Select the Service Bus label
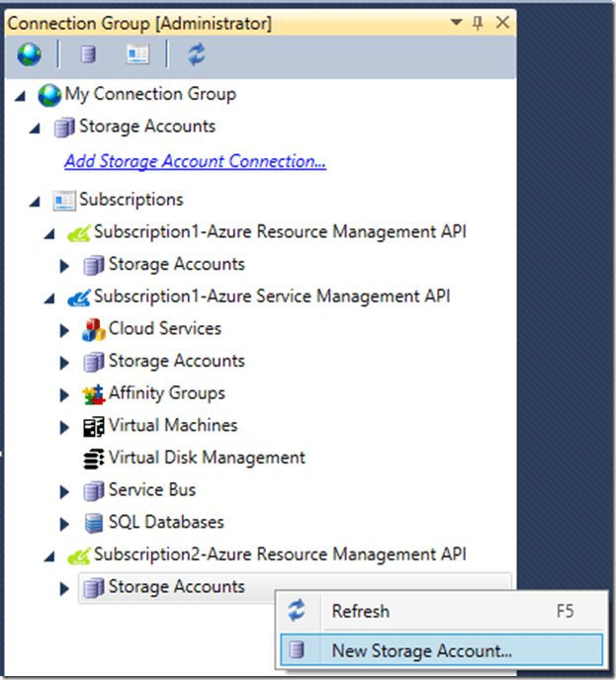The height and width of the screenshot is (680, 616). point(152,489)
